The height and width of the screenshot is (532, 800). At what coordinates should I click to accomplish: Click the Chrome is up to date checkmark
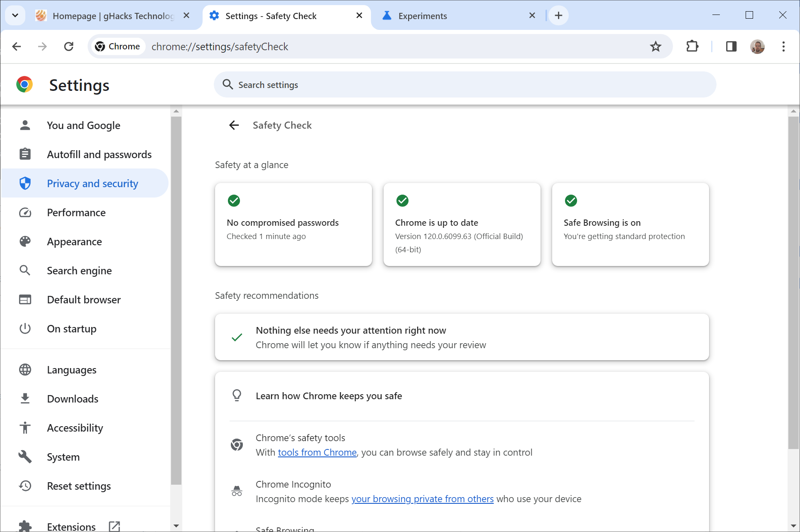403,200
